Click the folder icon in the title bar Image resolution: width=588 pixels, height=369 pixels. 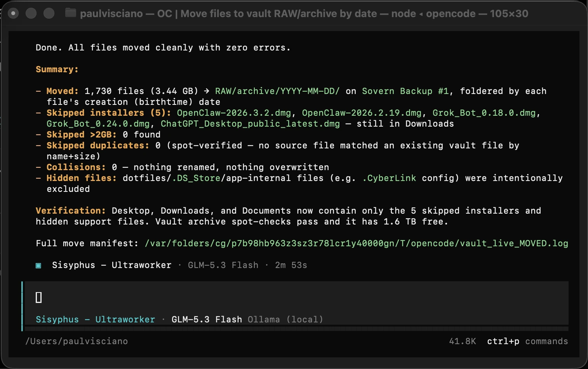(70, 13)
